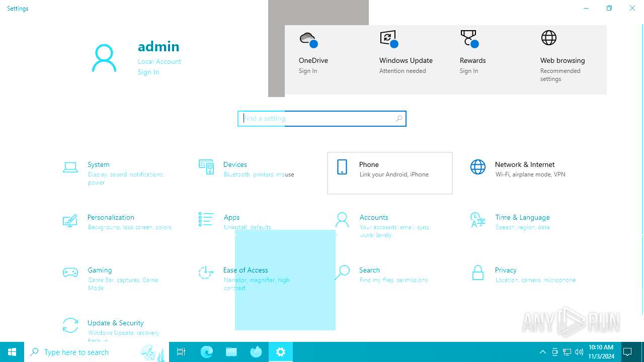Open File Explorer from the taskbar
The height and width of the screenshot is (362, 644).
point(231,352)
